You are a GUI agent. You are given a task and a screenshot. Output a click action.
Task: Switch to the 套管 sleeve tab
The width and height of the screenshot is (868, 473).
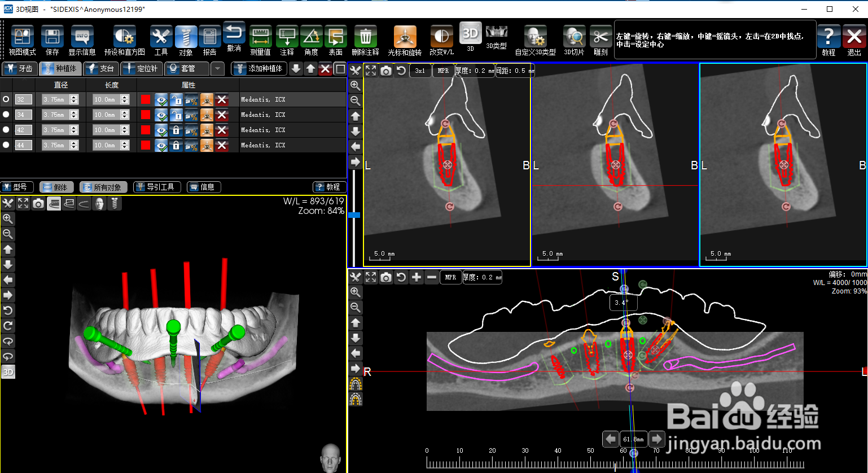click(x=187, y=69)
